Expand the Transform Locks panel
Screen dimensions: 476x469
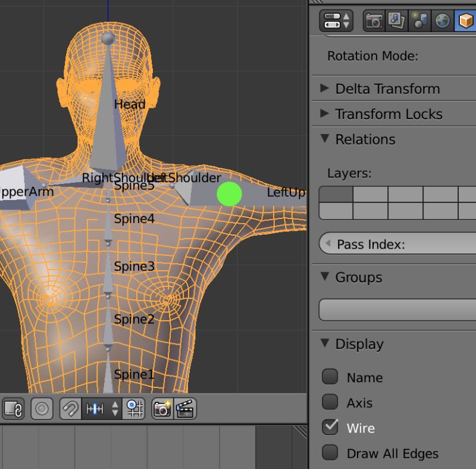[x=390, y=114]
